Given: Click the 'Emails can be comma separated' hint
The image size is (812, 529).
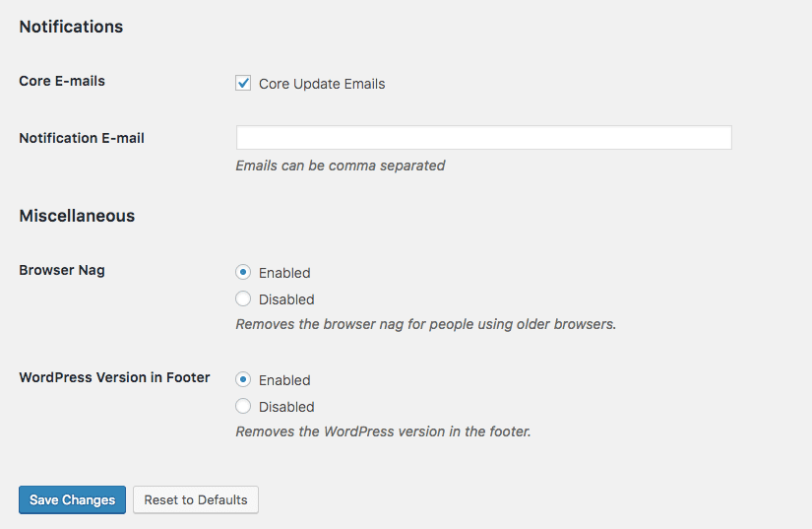Looking at the screenshot, I should click(x=341, y=165).
